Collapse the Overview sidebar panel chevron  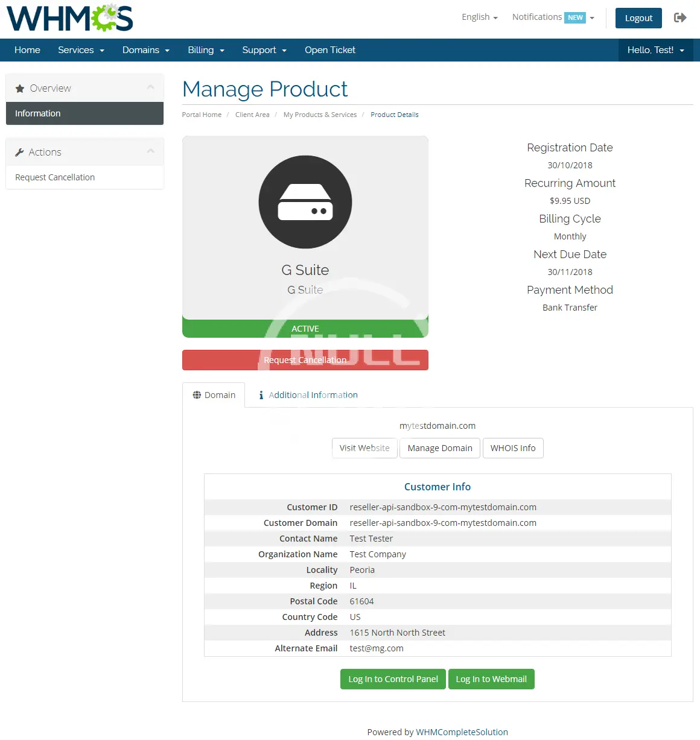click(x=150, y=87)
